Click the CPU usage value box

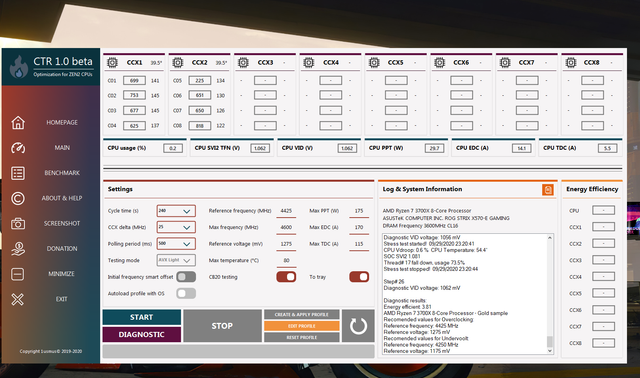coord(173,148)
